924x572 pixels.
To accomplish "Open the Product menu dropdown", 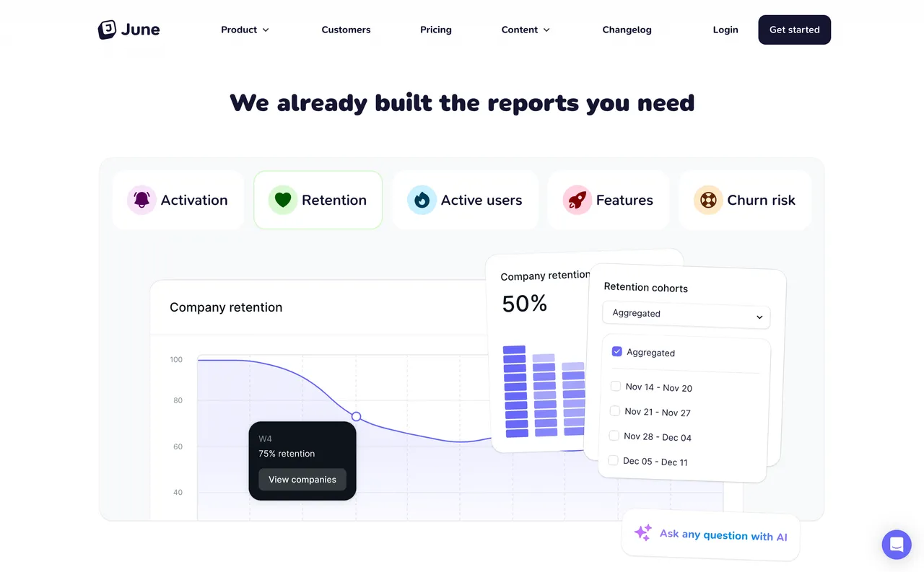I will coord(245,30).
